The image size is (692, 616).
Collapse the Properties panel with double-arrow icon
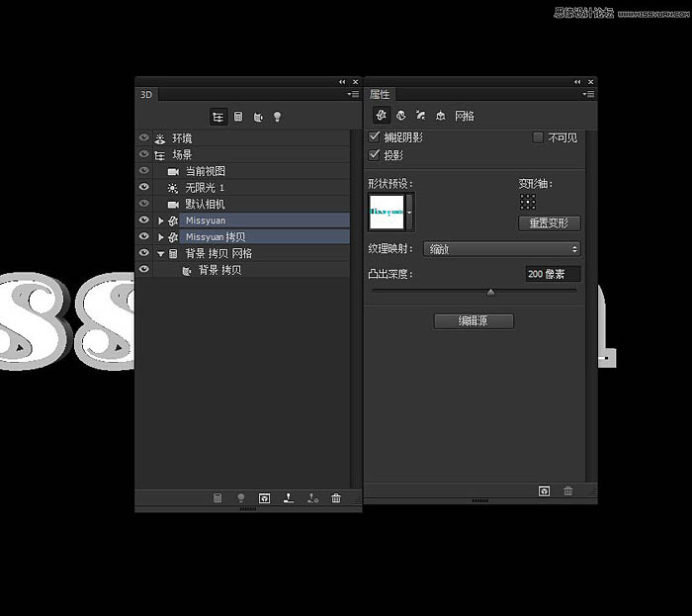point(577,82)
